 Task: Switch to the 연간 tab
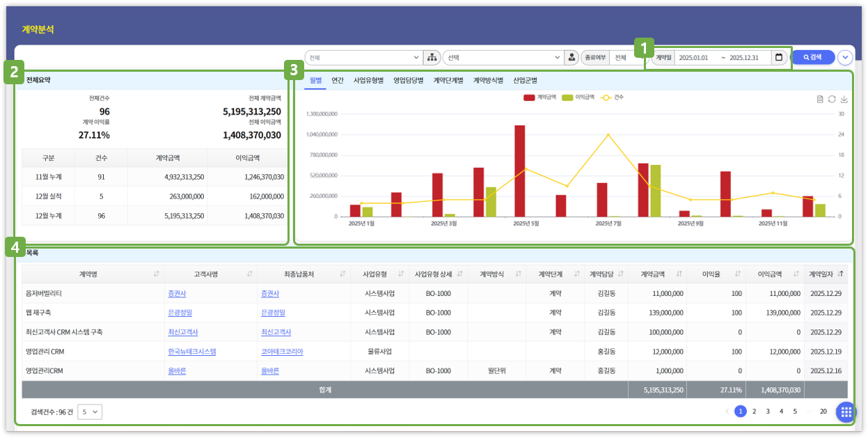point(338,80)
